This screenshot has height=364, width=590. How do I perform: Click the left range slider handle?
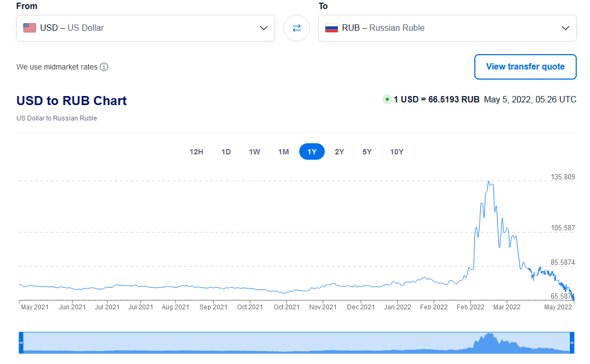pyautogui.click(x=21, y=342)
